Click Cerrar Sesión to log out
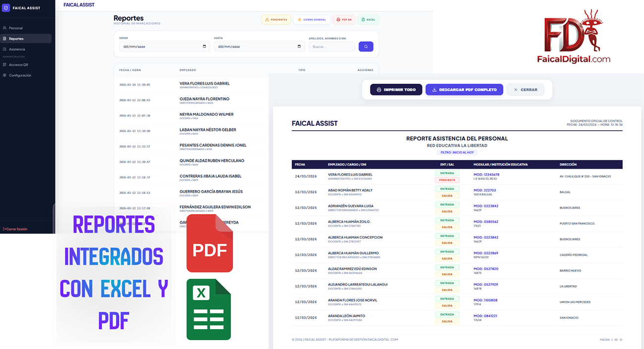644x349 pixels. tap(15, 229)
